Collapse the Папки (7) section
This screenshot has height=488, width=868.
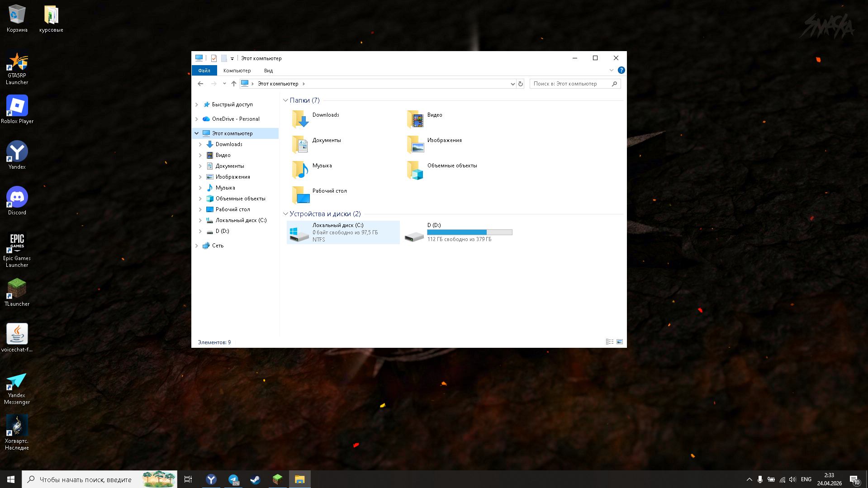point(285,100)
